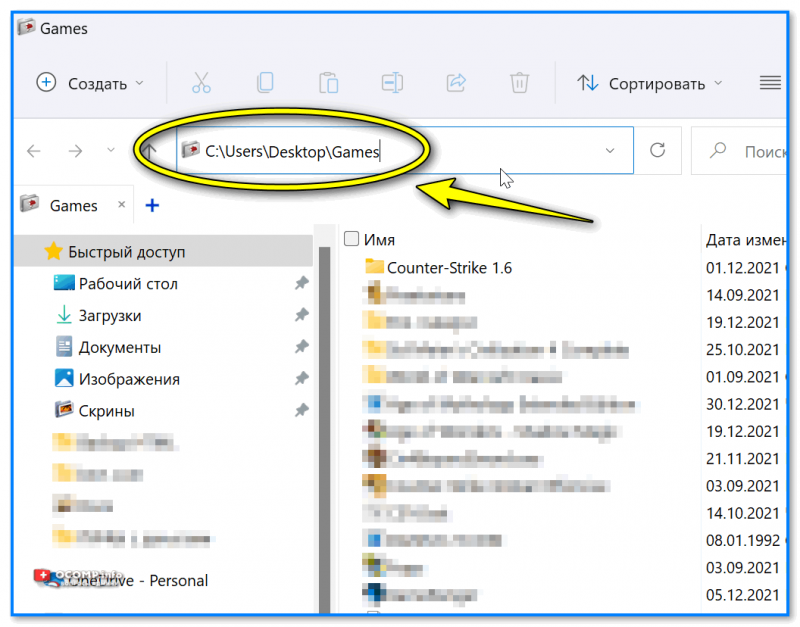Open the Создать (New) menu
800x627 pixels.
(x=90, y=83)
